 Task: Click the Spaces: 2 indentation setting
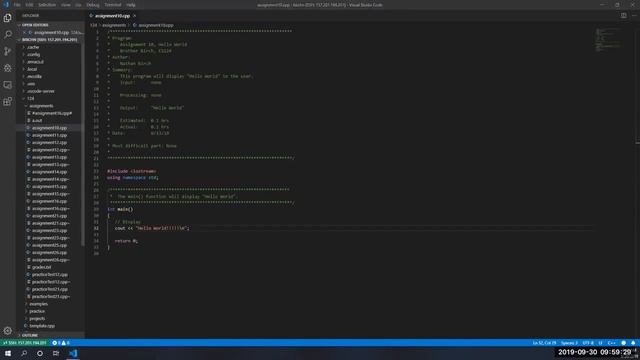(x=569, y=343)
